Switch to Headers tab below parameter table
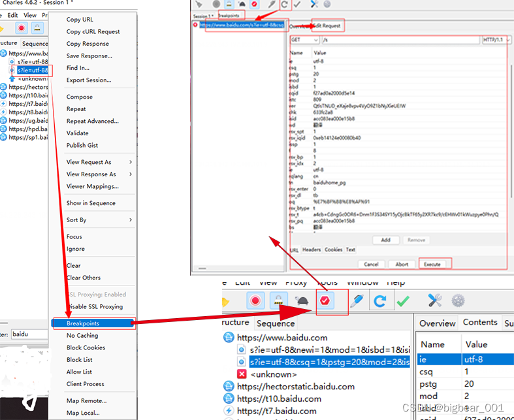The height and width of the screenshot is (420, 514). [x=312, y=250]
